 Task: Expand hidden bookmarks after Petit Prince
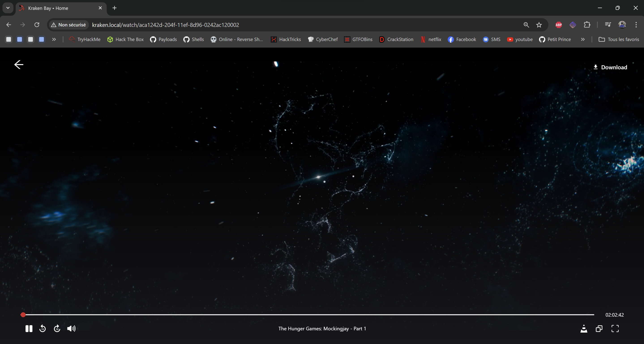click(583, 39)
